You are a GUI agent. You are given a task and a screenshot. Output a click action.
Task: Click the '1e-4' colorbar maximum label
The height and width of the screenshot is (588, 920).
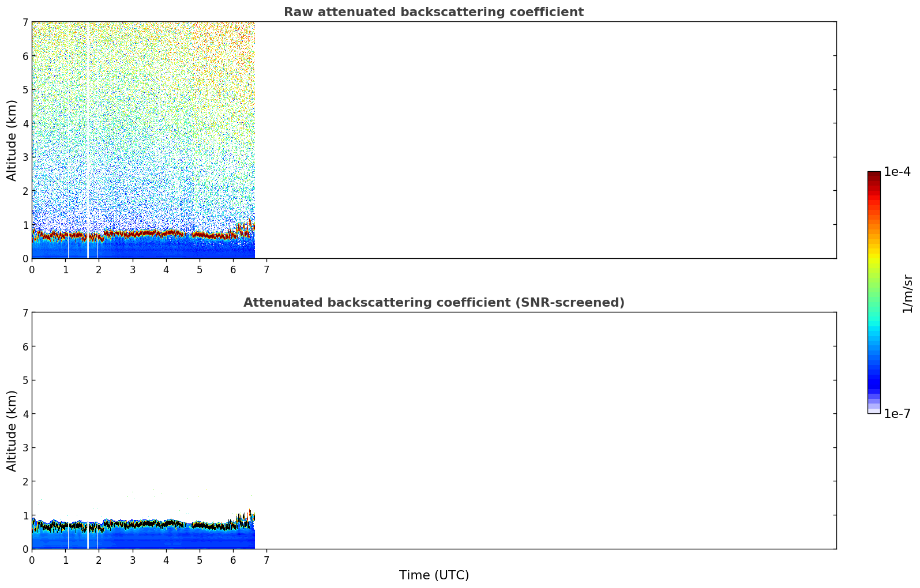[x=897, y=172]
